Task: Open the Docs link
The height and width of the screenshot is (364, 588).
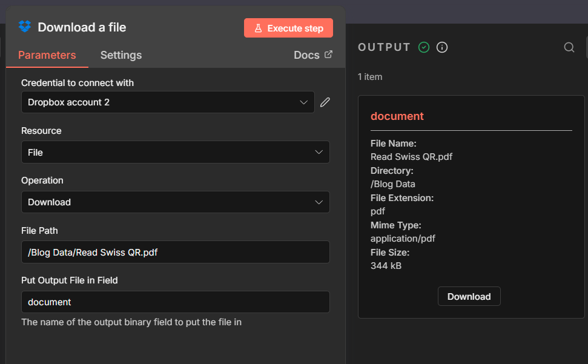Action: coord(308,55)
